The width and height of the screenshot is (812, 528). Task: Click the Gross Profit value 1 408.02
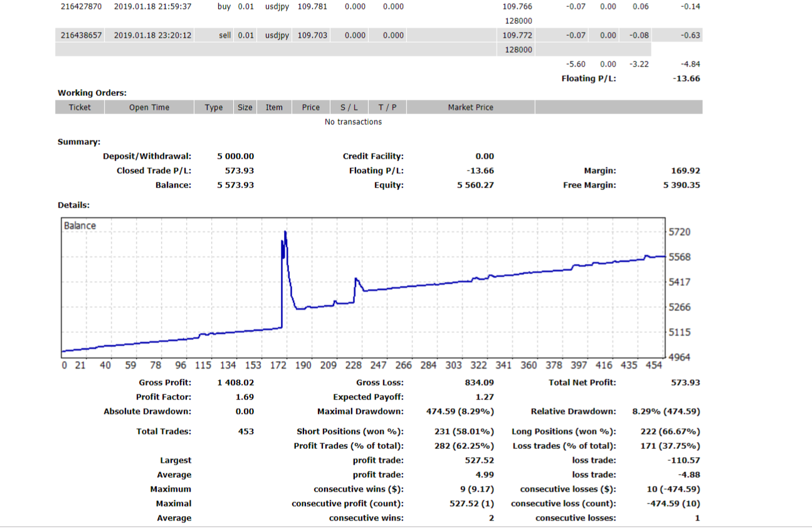[236, 383]
